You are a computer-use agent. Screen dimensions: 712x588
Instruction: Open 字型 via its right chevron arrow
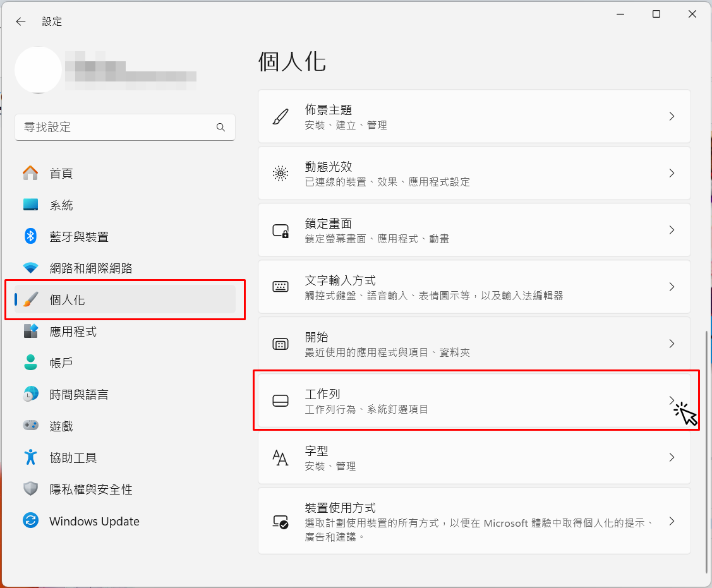(672, 457)
